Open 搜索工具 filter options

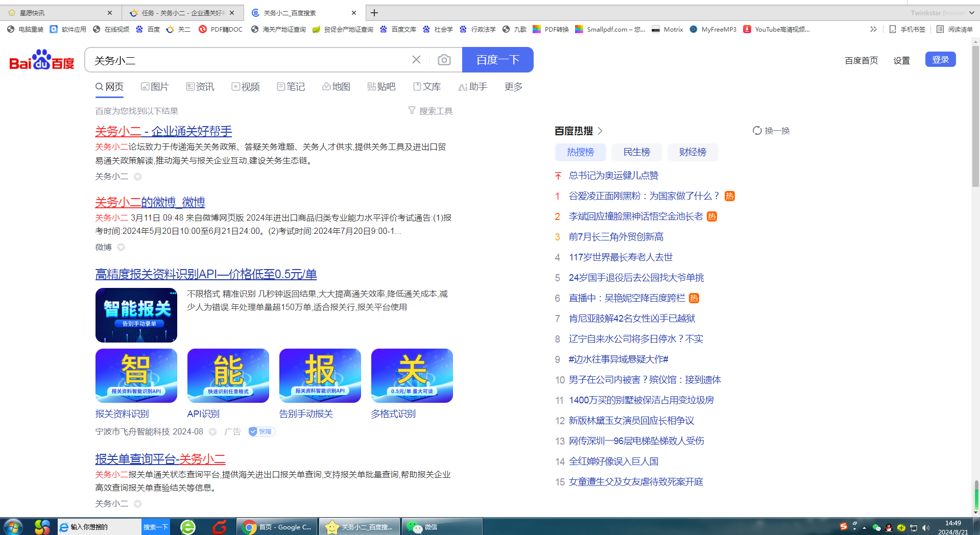pyautogui.click(x=431, y=111)
